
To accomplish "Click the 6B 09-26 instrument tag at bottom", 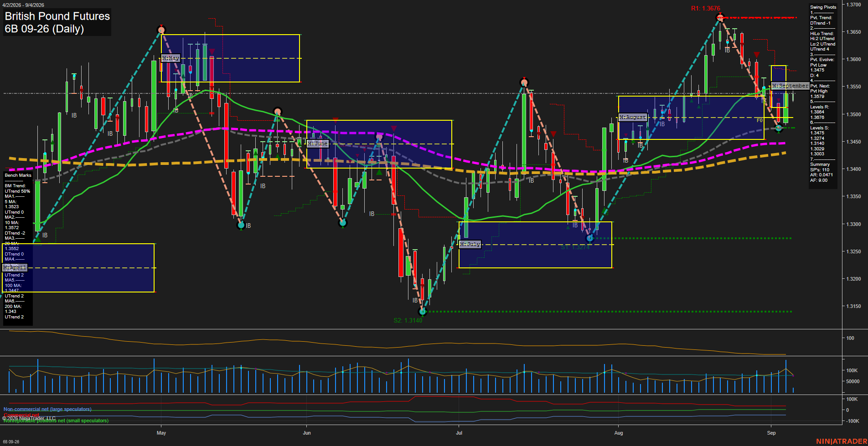I will tap(11, 442).
